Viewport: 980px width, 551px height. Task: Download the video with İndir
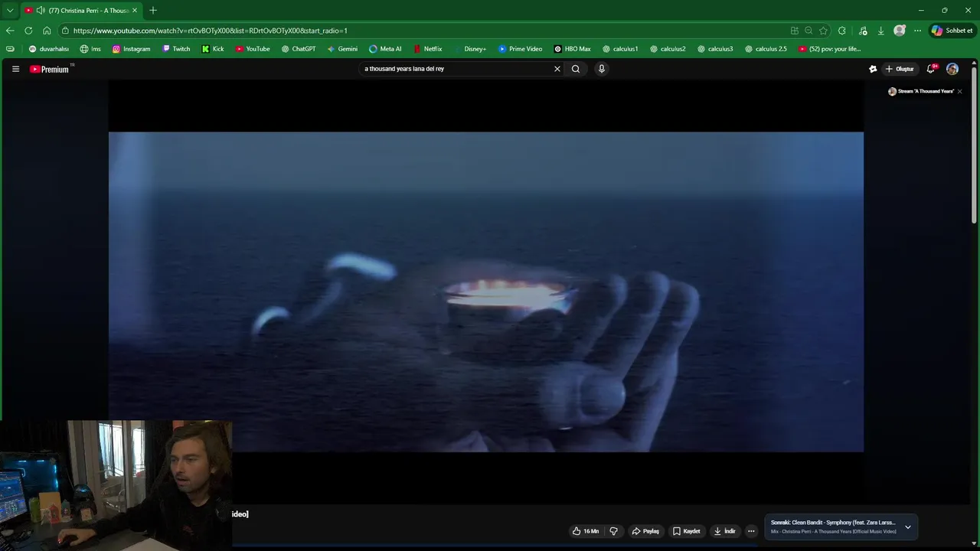click(x=724, y=531)
